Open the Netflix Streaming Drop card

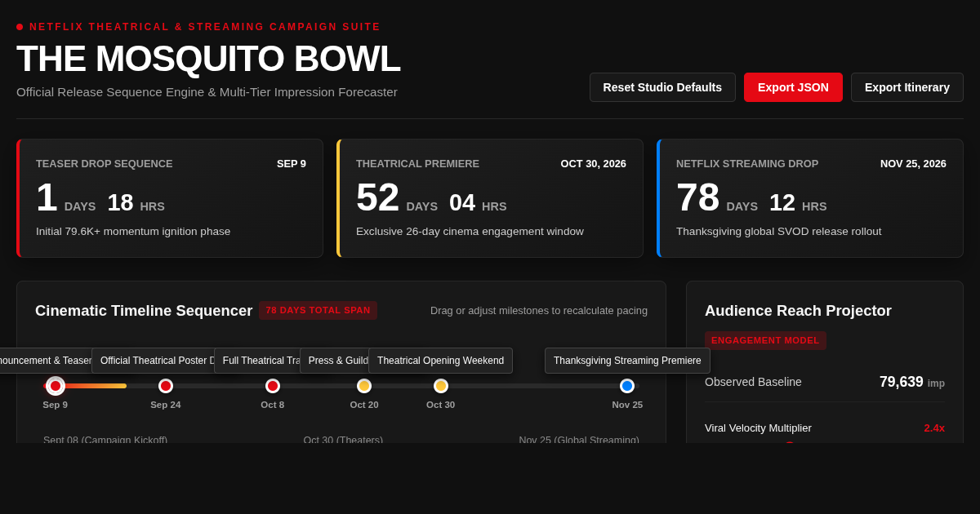810,198
